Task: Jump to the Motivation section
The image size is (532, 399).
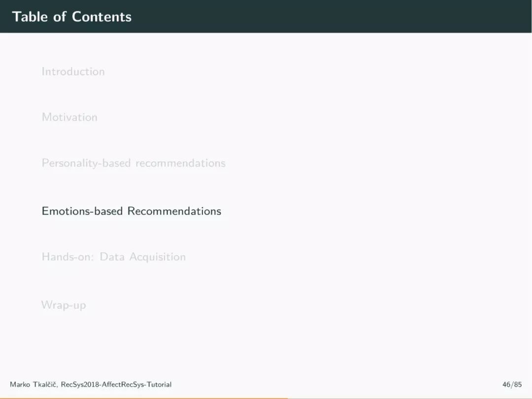Action: [69, 117]
